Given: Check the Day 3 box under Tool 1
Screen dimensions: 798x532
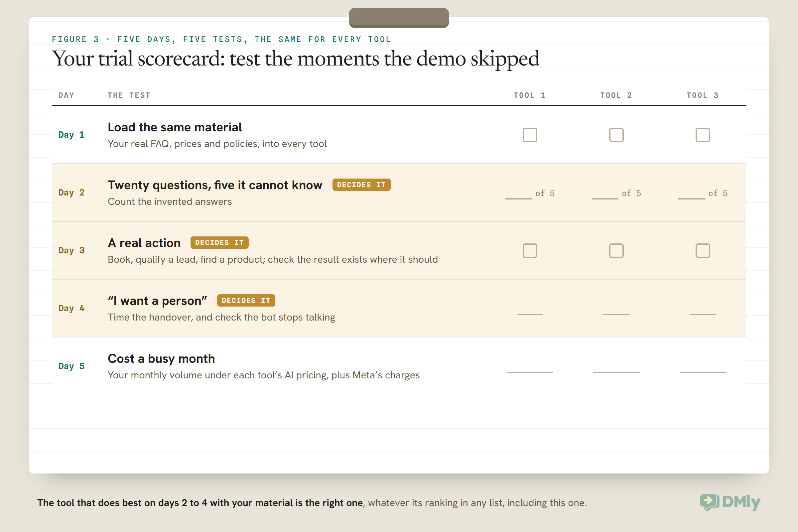Looking at the screenshot, I should (x=530, y=251).
